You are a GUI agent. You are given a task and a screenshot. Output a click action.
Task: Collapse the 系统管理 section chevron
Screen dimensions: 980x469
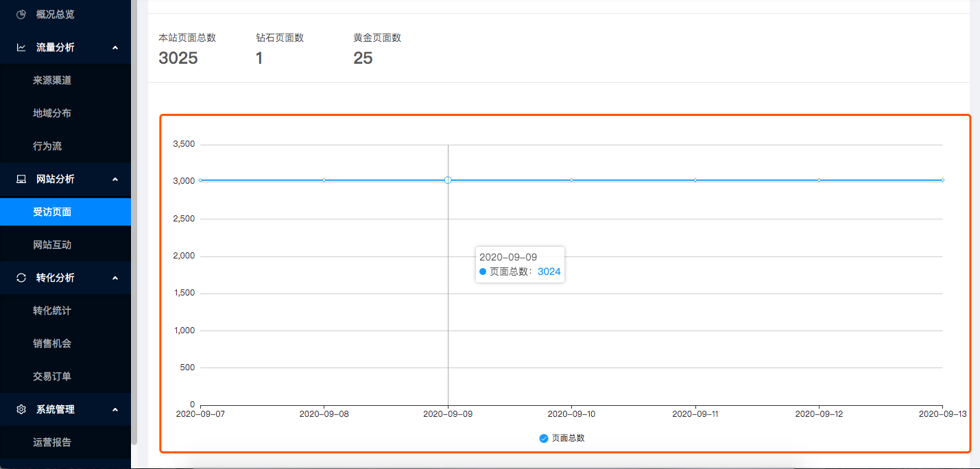point(115,409)
